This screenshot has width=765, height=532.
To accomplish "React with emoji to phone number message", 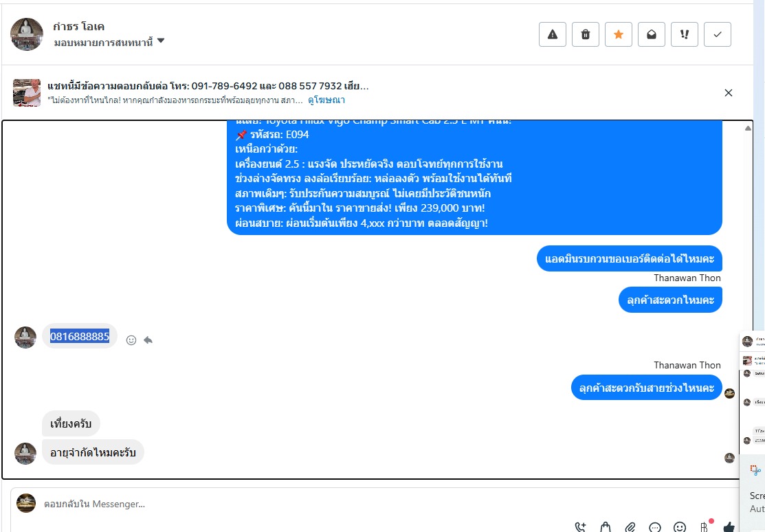I will coord(131,340).
